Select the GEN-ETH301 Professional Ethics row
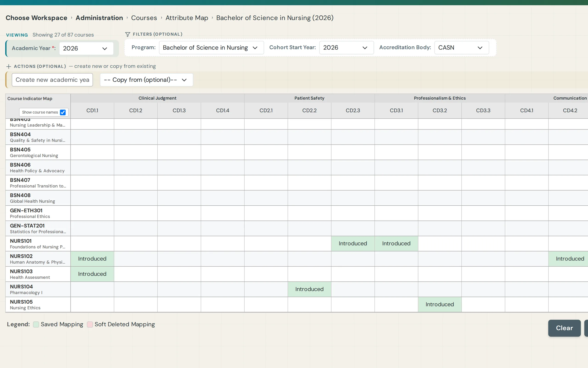588x368 pixels. [38, 213]
